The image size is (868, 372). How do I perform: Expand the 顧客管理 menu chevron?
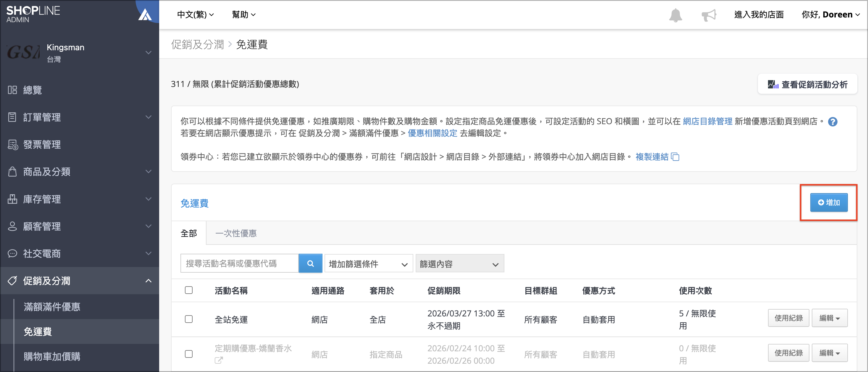tap(148, 226)
